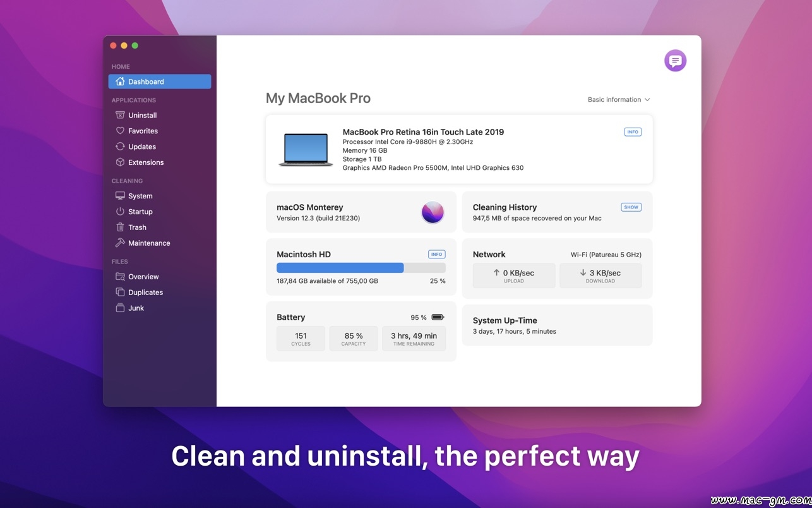Click the 'My MacBook Pro' heading
812x508 pixels.
[x=318, y=99]
